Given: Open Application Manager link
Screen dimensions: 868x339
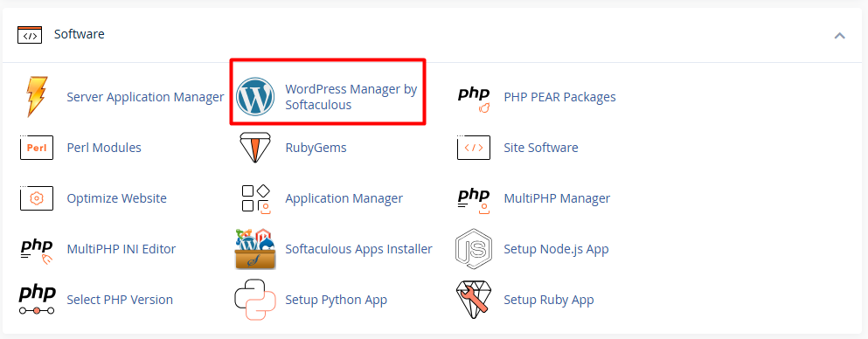Looking at the screenshot, I should point(344,198).
